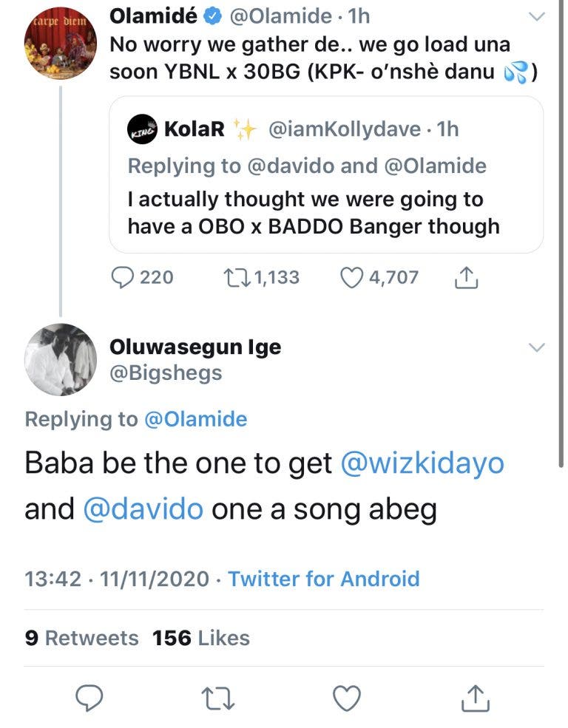The image size is (568, 728).
Task: Reply to Olamide's quoted tweet
Action: pyautogui.click(x=121, y=277)
